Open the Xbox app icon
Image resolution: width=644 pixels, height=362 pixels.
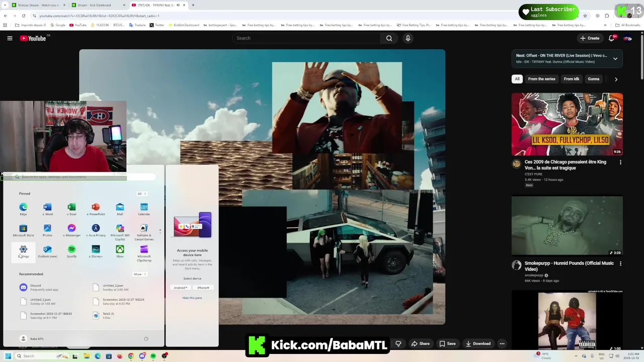tap(120, 249)
